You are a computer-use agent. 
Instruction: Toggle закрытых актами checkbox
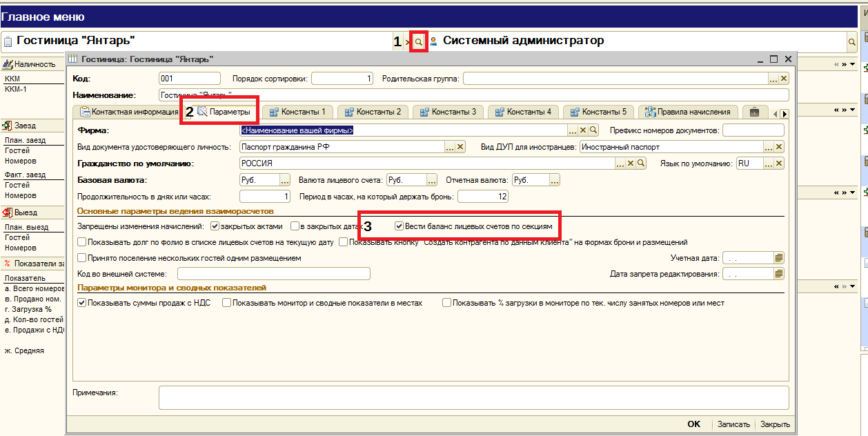(215, 226)
